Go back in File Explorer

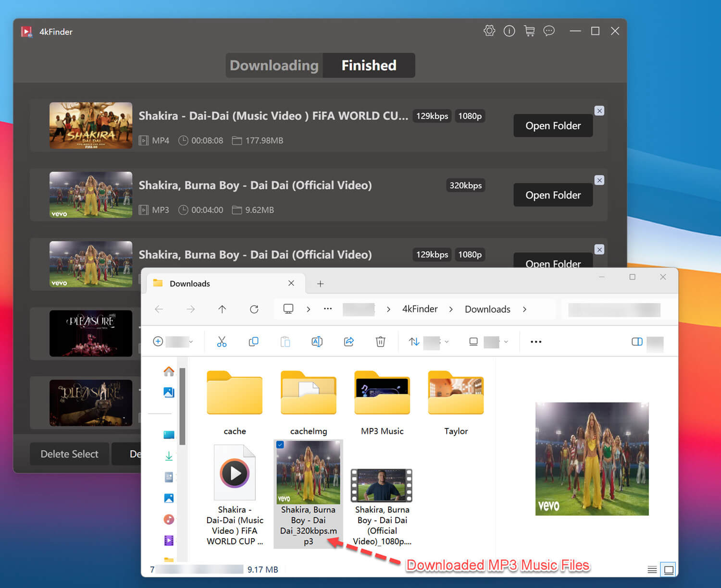click(x=159, y=309)
